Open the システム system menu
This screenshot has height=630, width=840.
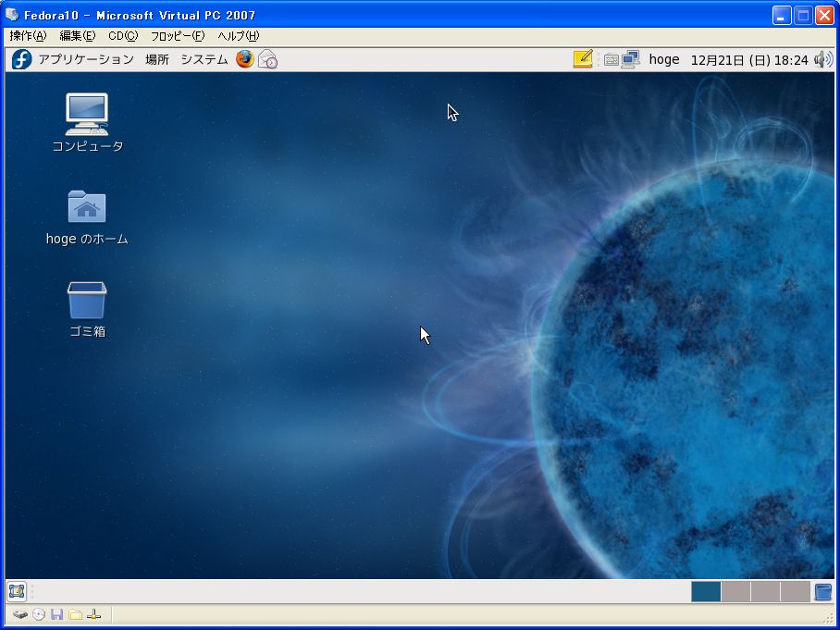click(x=204, y=59)
